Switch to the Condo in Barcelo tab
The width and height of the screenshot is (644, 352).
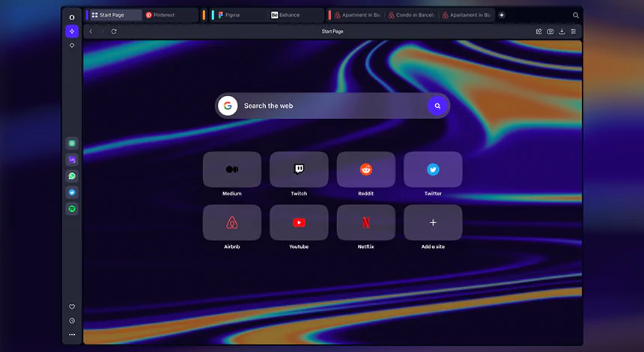[412, 15]
